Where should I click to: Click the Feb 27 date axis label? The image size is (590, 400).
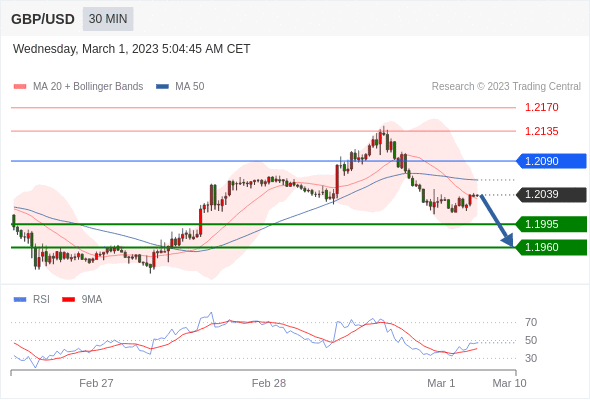pyautogui.click(x=96, y=383)
